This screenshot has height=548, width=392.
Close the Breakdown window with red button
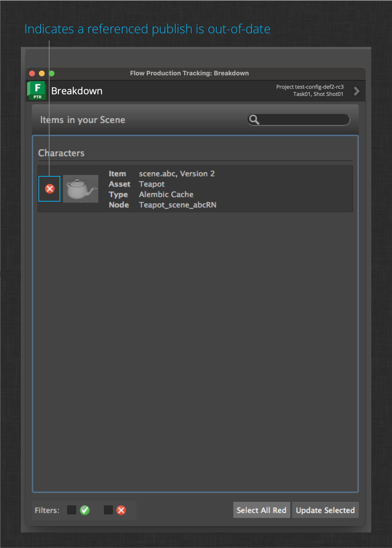32,73
